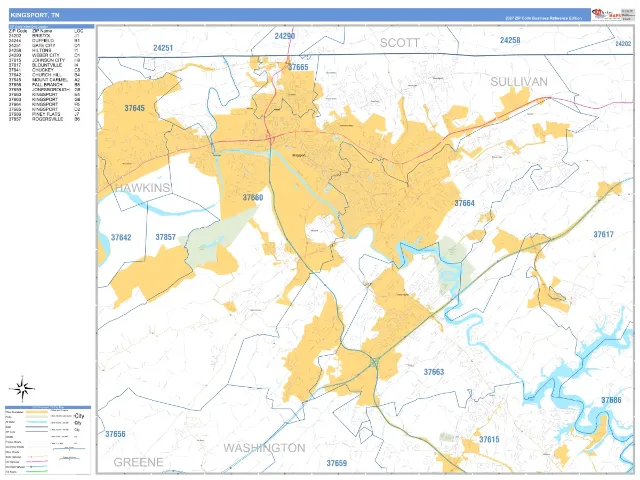Click the green line sample in map legend

coord(37,472)
